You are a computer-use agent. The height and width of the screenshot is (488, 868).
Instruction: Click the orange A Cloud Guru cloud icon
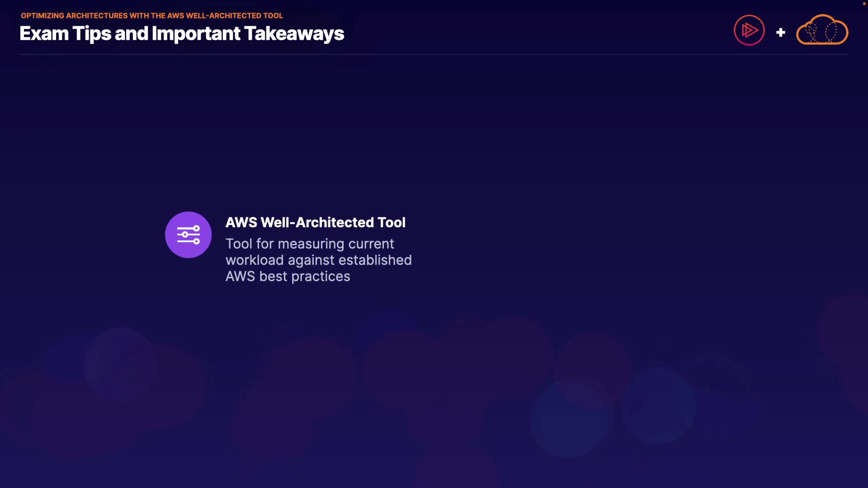click(x=822, y=30)
